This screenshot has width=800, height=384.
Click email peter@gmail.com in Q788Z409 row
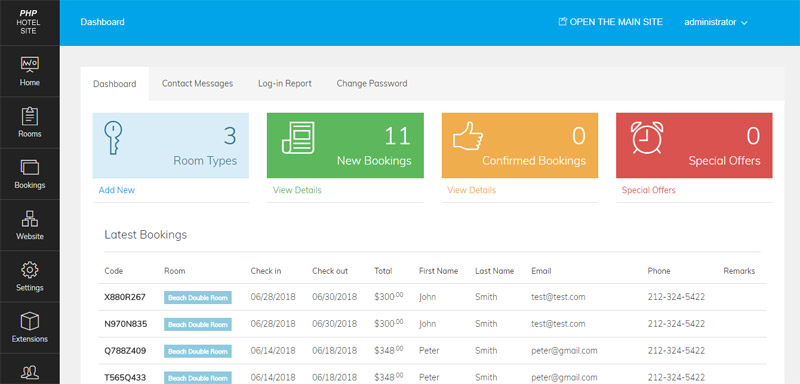pyautogui.click(x=564, y=351)
